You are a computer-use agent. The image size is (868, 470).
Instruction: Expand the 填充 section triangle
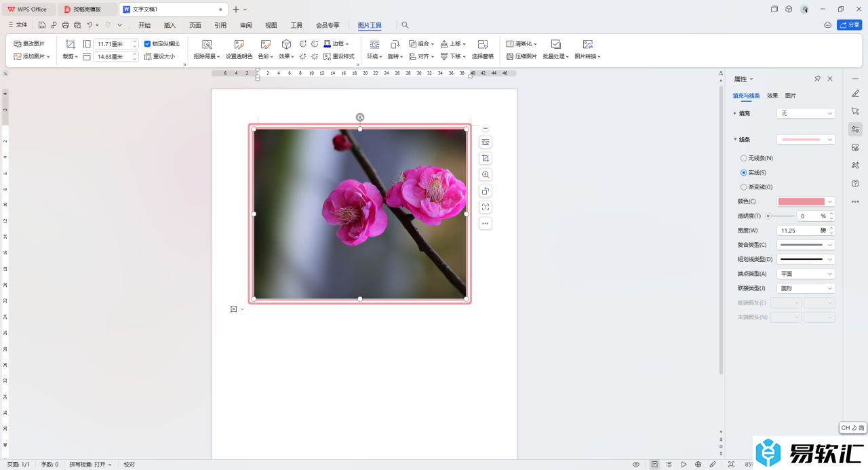tap(735, 113)
